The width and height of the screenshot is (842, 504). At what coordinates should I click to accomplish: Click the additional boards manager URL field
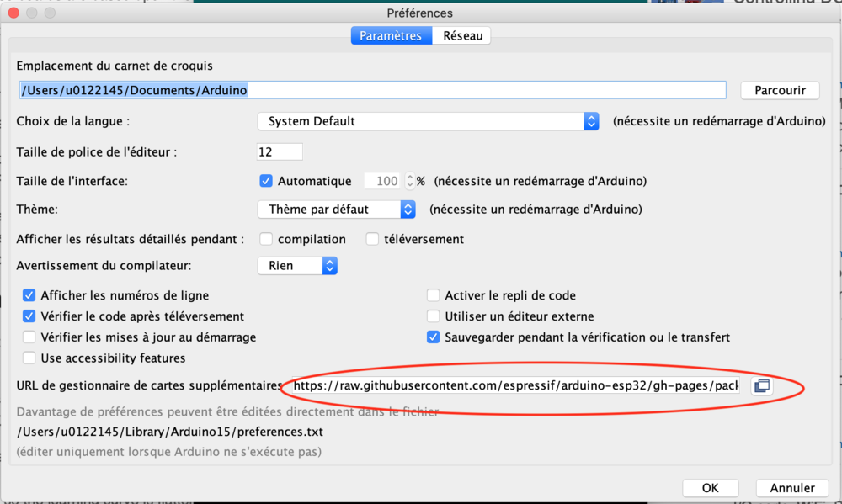(515, 385)
